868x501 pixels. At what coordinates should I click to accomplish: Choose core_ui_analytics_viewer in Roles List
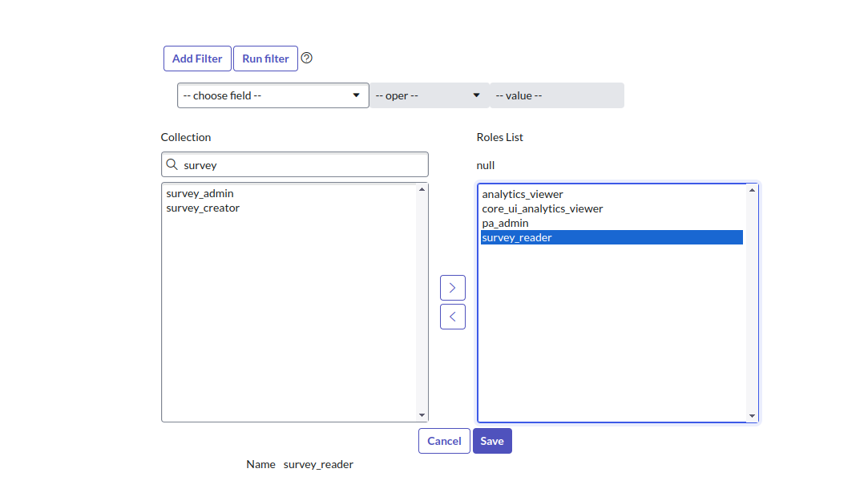[x=543, y=209]
